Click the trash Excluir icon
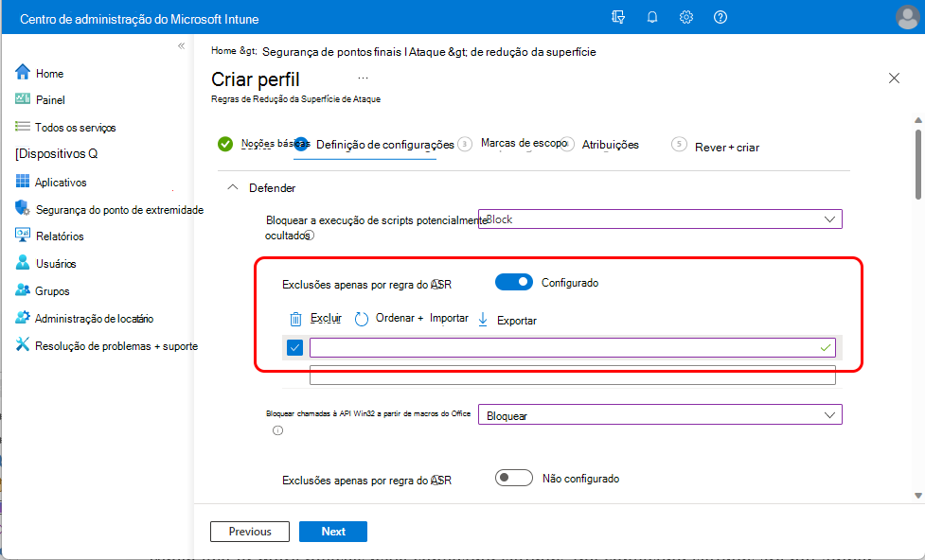925x560 pixels. [x=295, y=319]
